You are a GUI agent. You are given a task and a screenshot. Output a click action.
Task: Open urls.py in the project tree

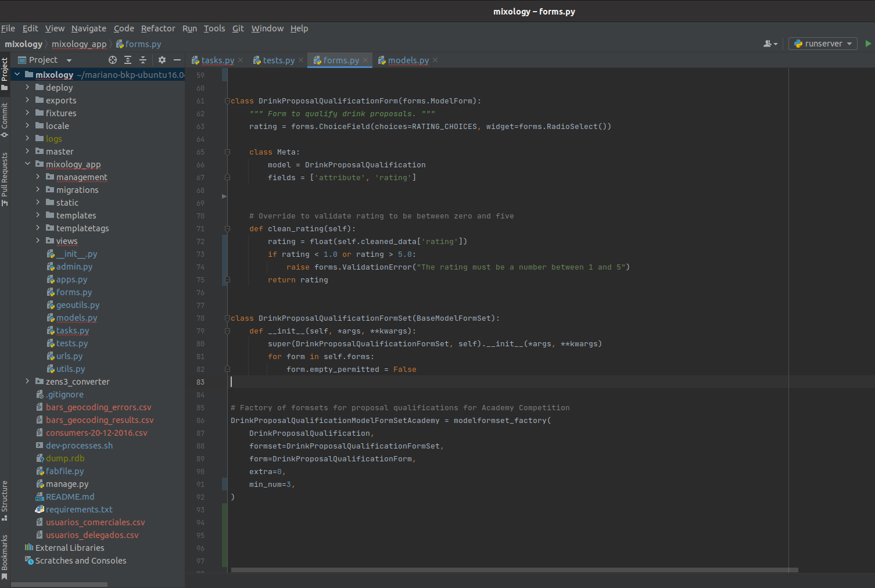click(69, 356)
